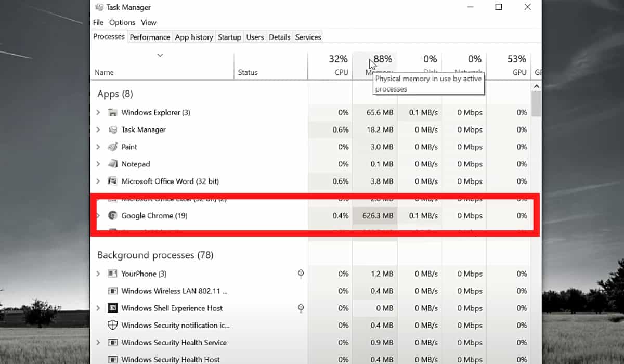Click the Windows Security notification shield icon

click(x=112, y=325)
